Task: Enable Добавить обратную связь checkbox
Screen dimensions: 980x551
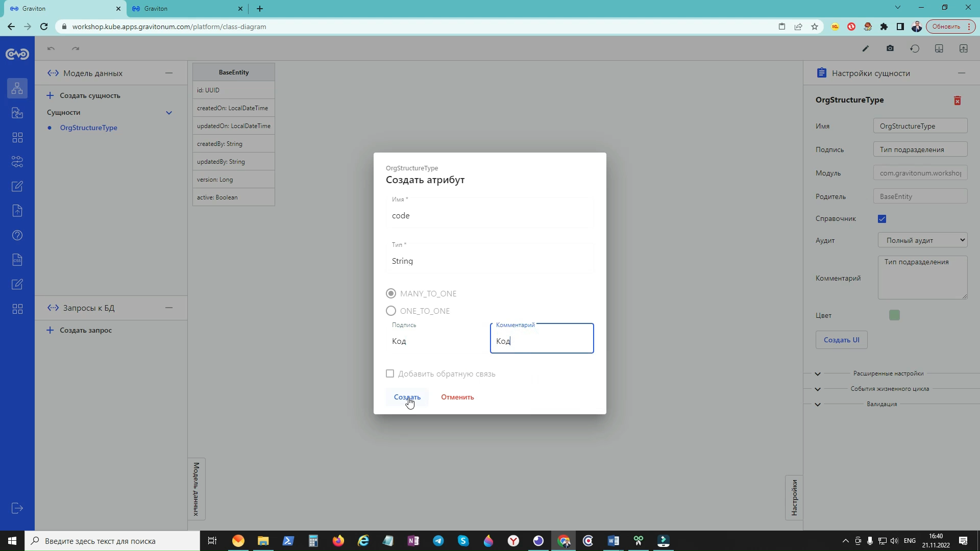Action: (390, 374)
